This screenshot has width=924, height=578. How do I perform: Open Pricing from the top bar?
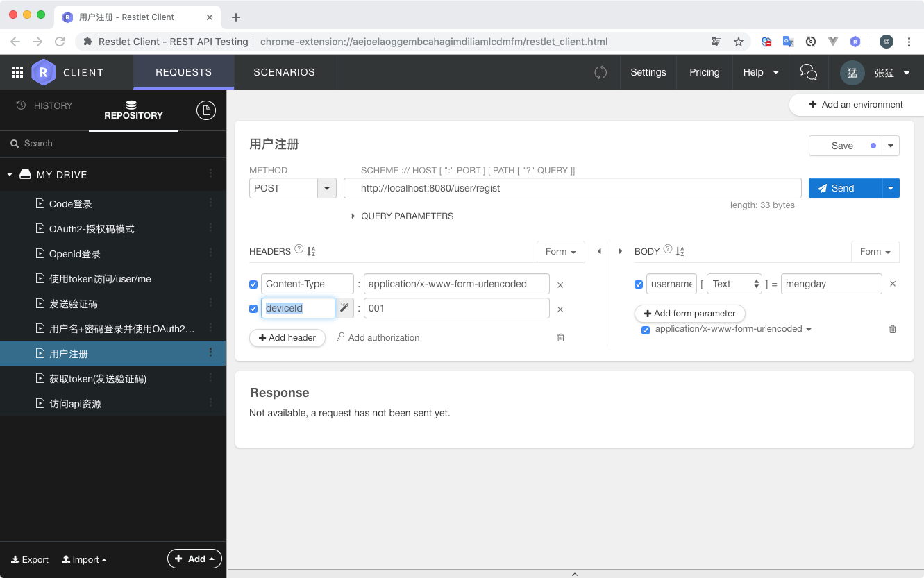705,72
